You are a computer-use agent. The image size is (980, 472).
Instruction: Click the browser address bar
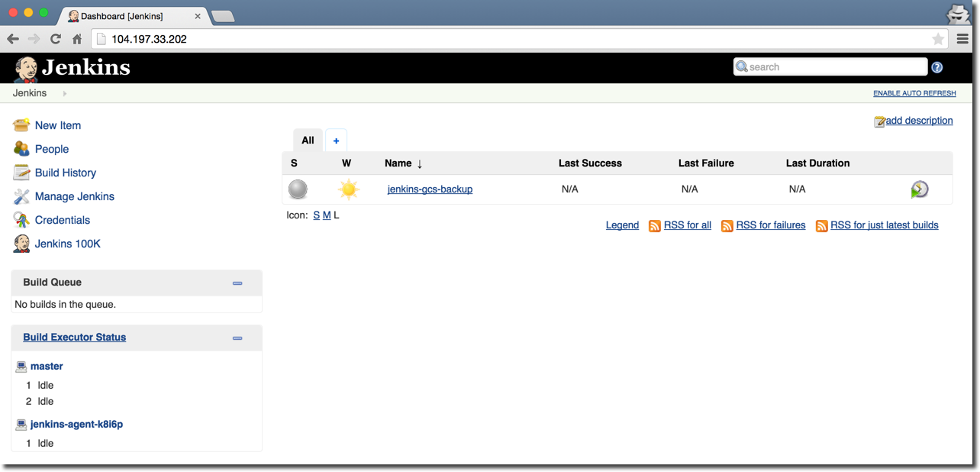click(x=519, y=39)
